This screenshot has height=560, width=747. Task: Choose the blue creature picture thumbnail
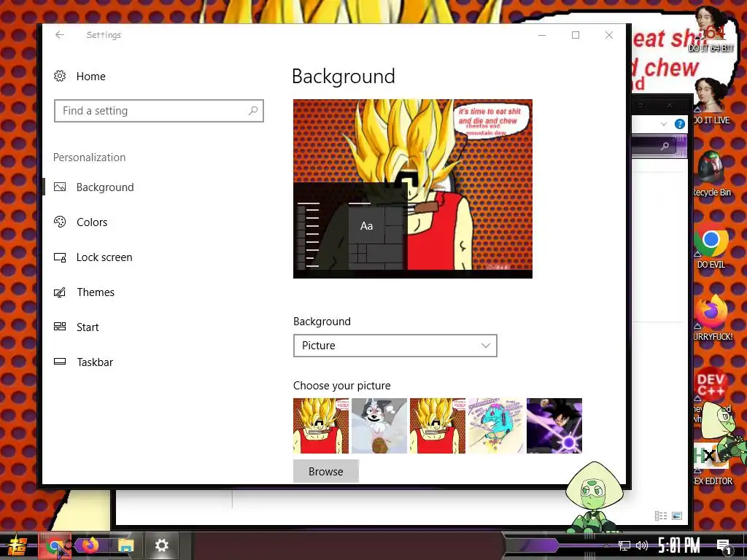(496, 426)
